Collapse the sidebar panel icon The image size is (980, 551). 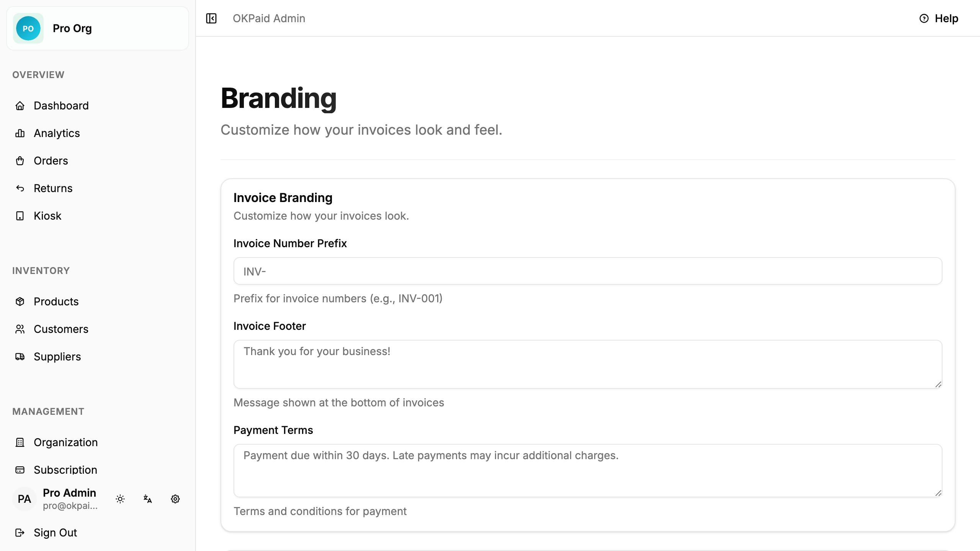click(x=211, y=18)
